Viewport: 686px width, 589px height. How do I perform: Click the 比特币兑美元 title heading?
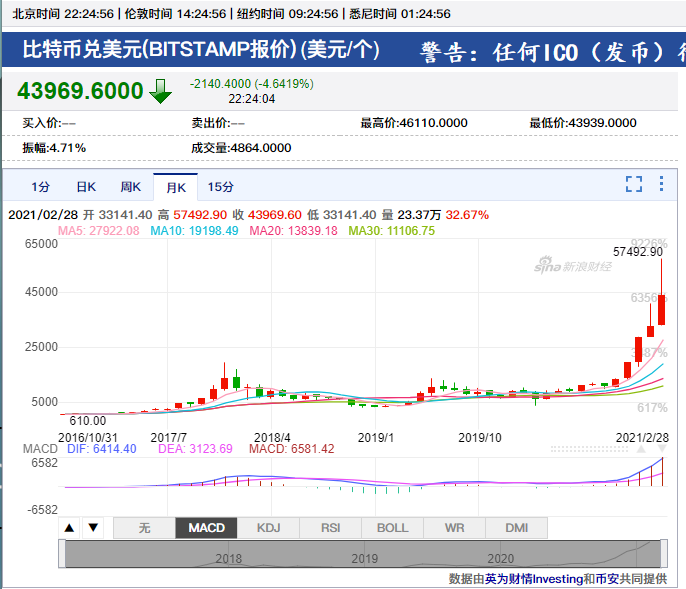point(201,49)
